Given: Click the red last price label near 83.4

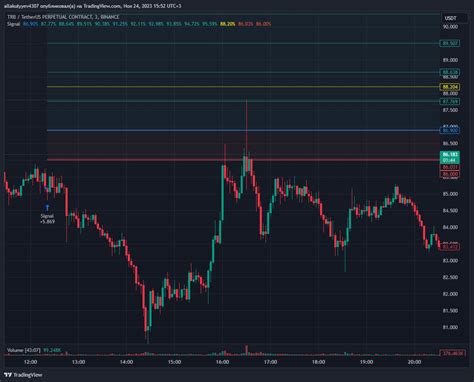Looking at the screenshot, I should 450,247.
